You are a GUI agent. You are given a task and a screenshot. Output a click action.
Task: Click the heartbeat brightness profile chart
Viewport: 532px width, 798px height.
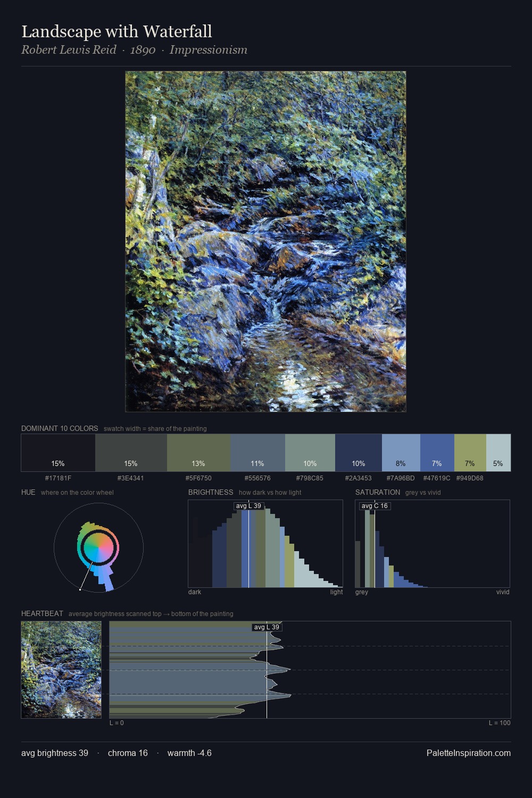310,670
